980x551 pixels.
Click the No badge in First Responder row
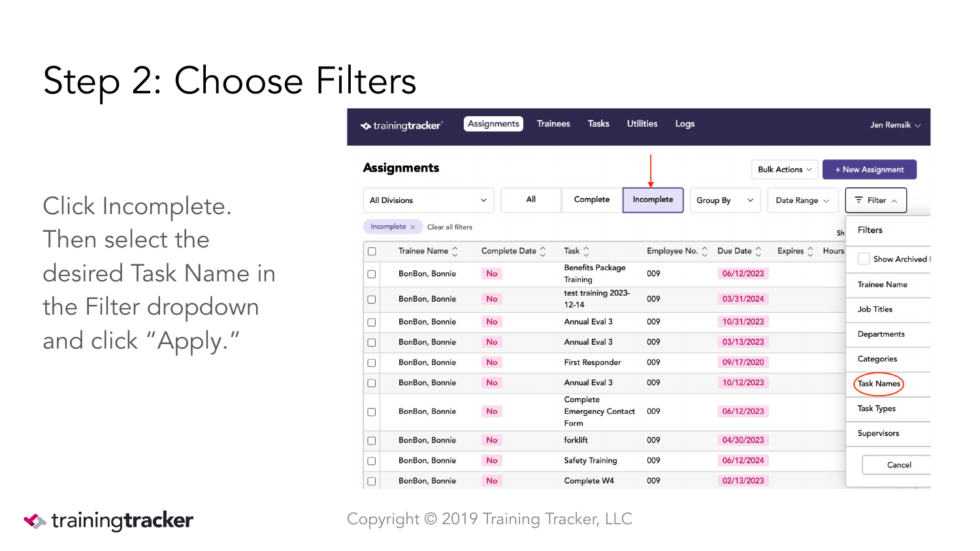pyautogui.click(x=492, y=363)
